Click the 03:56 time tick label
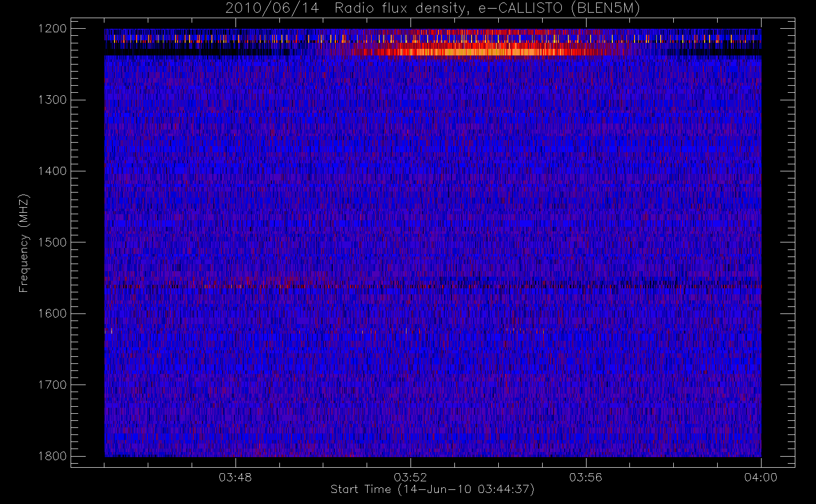Screen dimensions: 816x504 [x=586, y=477]
